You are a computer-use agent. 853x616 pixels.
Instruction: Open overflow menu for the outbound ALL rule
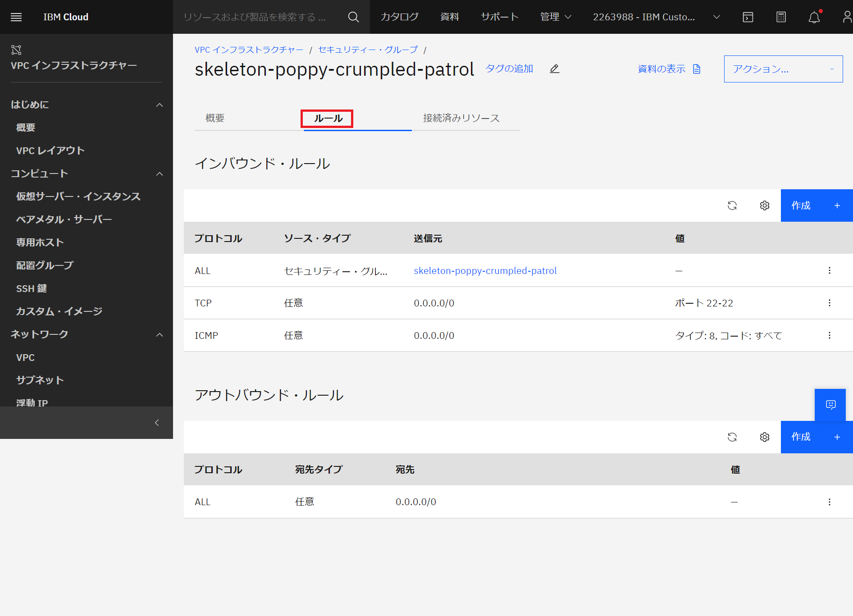coord(830,502)
